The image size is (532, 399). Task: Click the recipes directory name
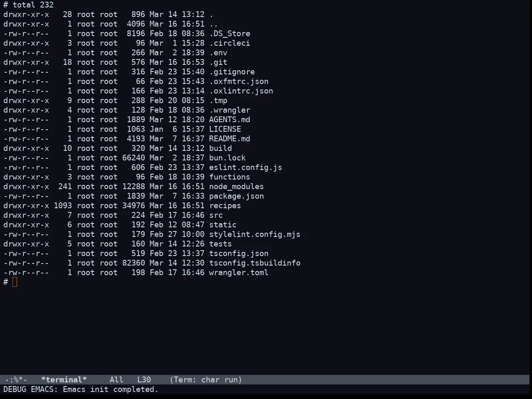coord(225,206)
